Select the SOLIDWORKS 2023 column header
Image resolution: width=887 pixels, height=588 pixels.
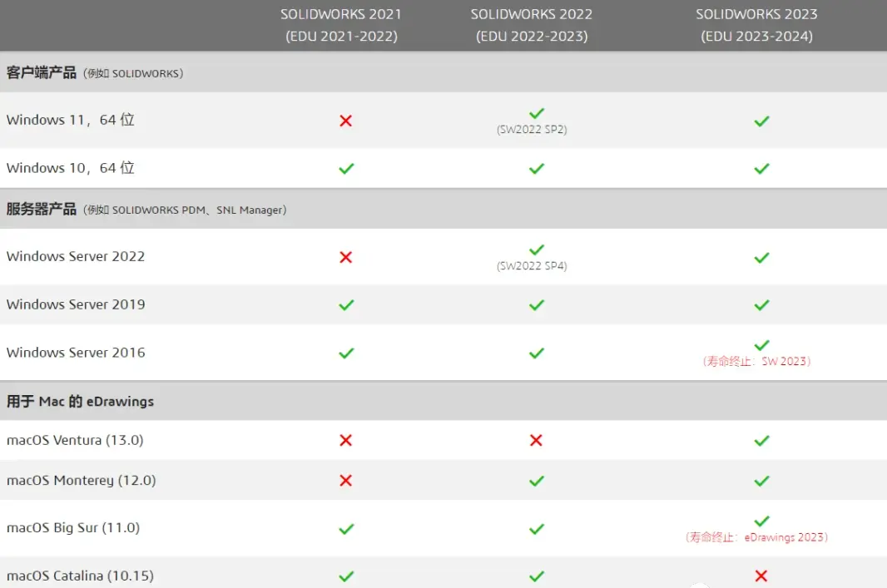coord(757,25)
